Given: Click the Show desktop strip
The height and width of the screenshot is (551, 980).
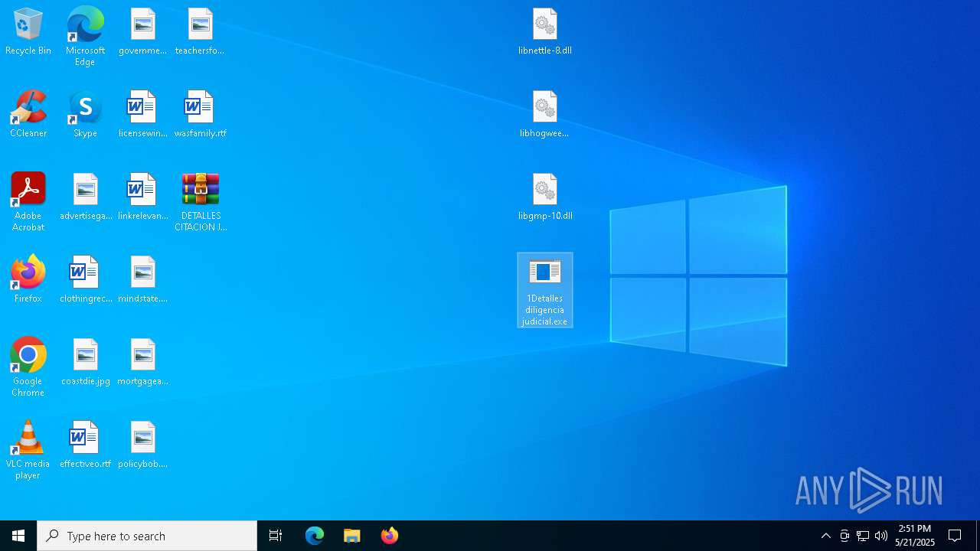Looking at the screenshot, I should (x=978, y=536).
